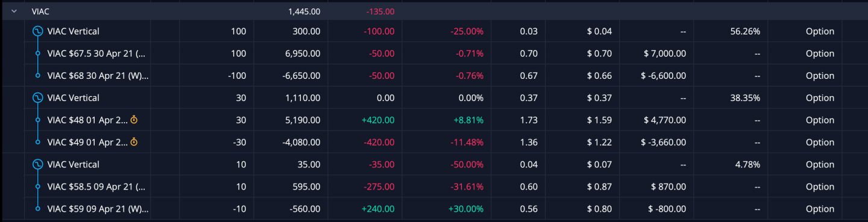Click the $ 7,000.00 cost cell

665,54
